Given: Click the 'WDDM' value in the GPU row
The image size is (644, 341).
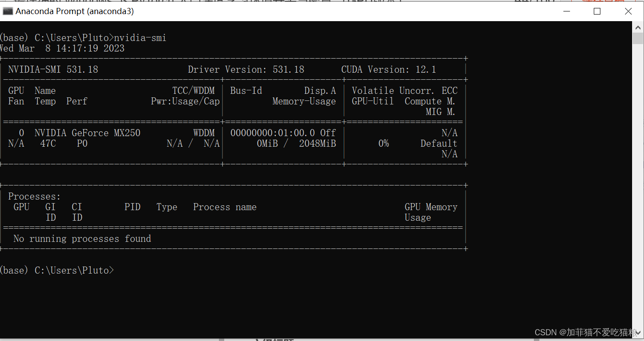Looking at the screenshot, I should point(204,133).
